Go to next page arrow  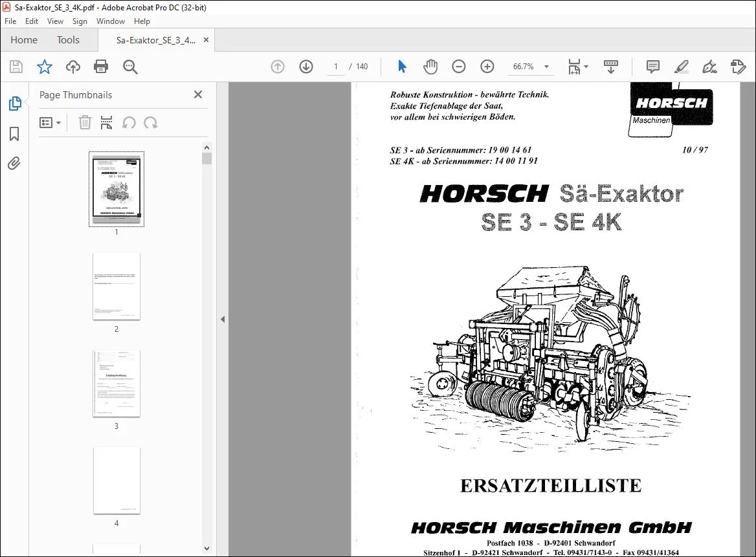306,67
